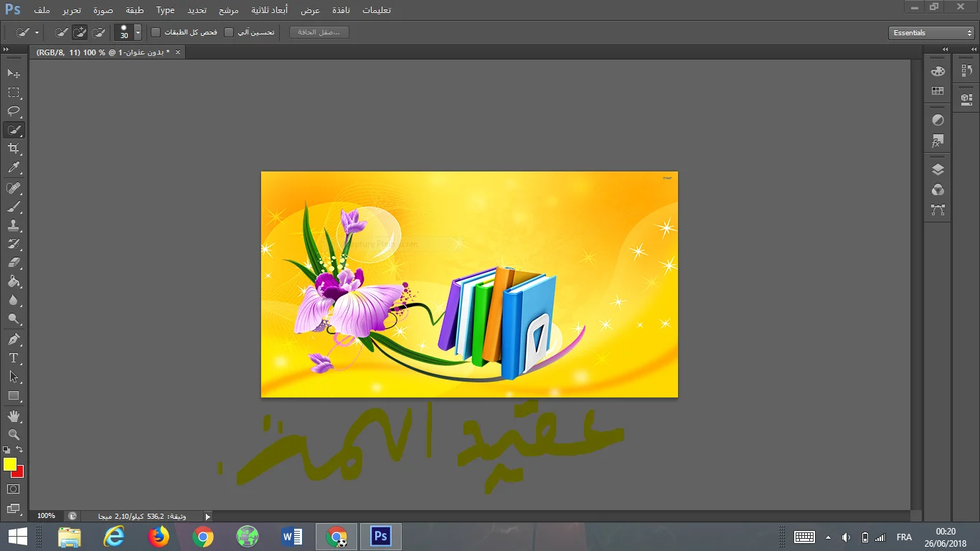This screenshot has height=551, width=980.
Task: Toggle Quick Mask mode
Action: point(14,489)
